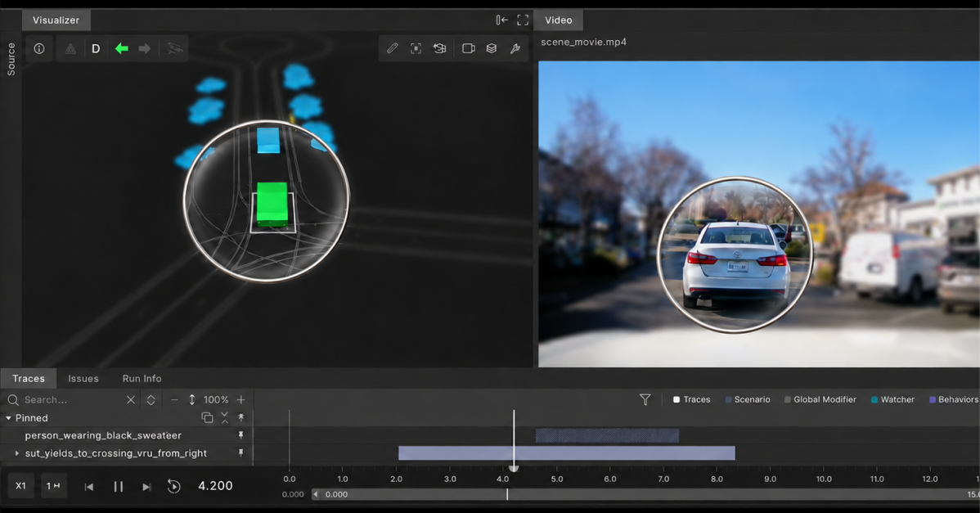Step back to previous frame
The image size is (980, 513).
tap(88, 486)
